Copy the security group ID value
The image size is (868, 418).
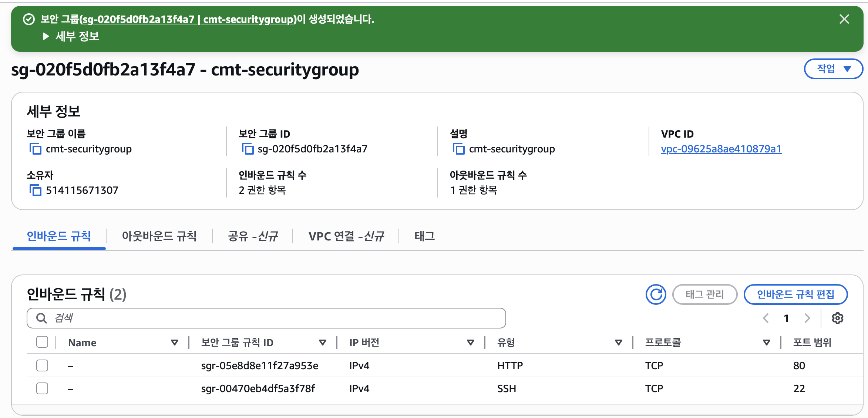tap(248, 149)
